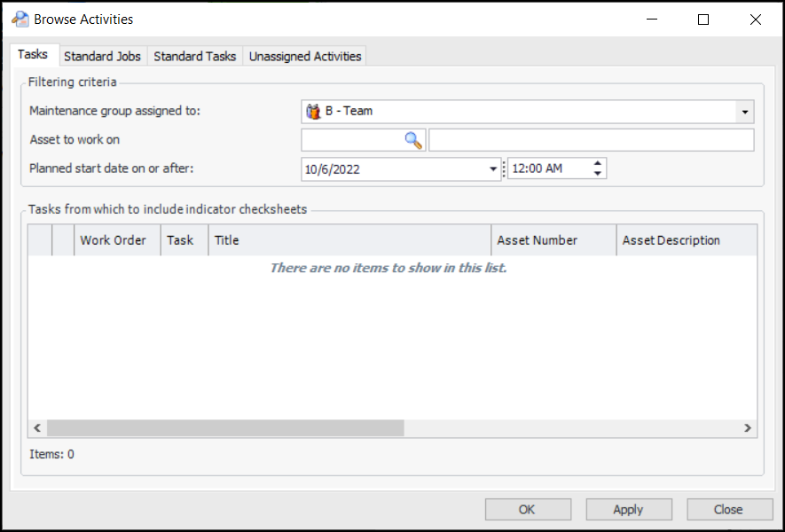Click the horizontal scrollbar left arrow
785x532 pixels.
coord(37,428)
